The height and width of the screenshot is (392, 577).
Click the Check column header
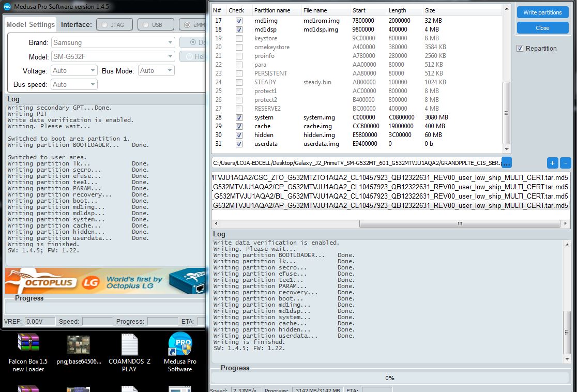click(x=236, y=10)
